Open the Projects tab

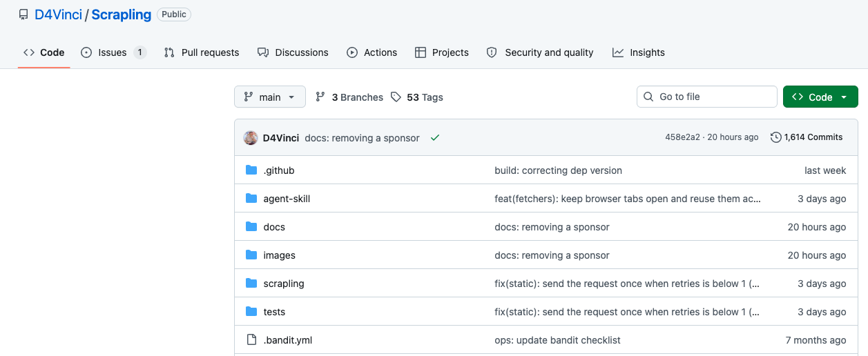pyautogui.click(x=442, y=52)
